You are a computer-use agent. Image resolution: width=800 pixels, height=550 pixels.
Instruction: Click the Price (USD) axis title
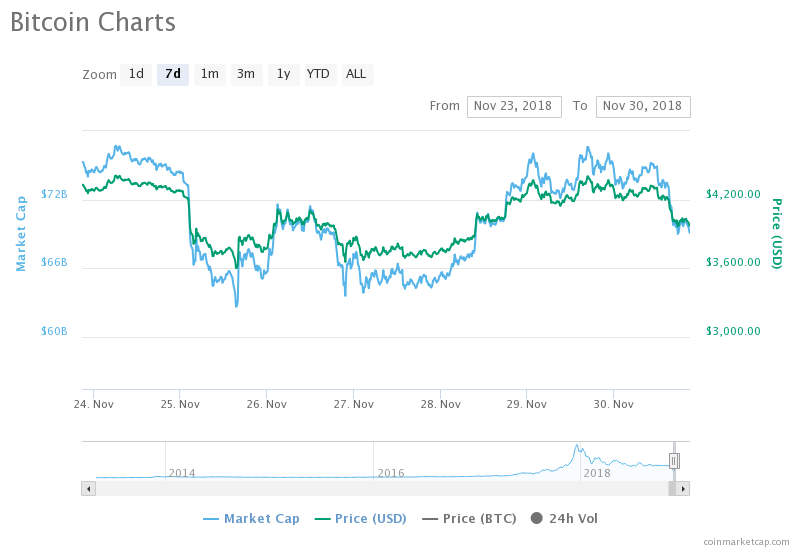pyautogui.click(x=777, y=234)
